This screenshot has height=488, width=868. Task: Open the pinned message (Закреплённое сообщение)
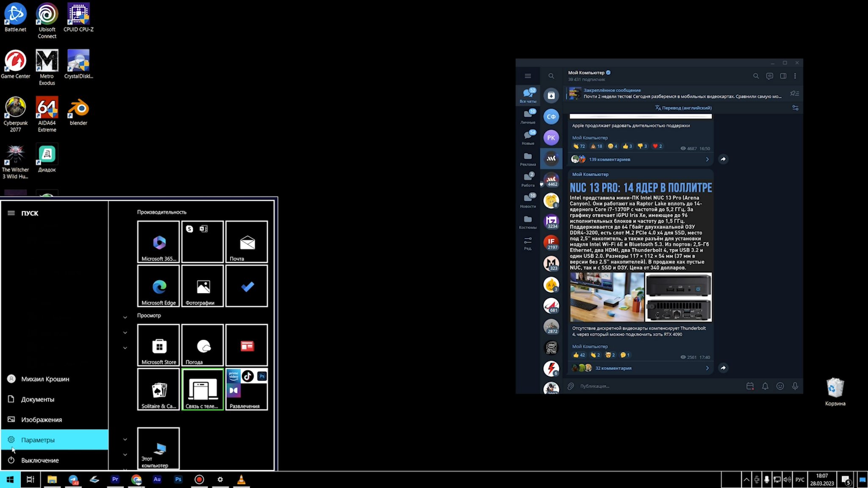[676, 93]
